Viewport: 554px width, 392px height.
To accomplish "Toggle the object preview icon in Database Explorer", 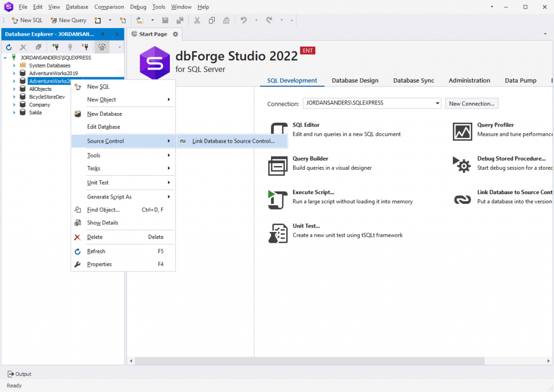I will click(101, 47).
